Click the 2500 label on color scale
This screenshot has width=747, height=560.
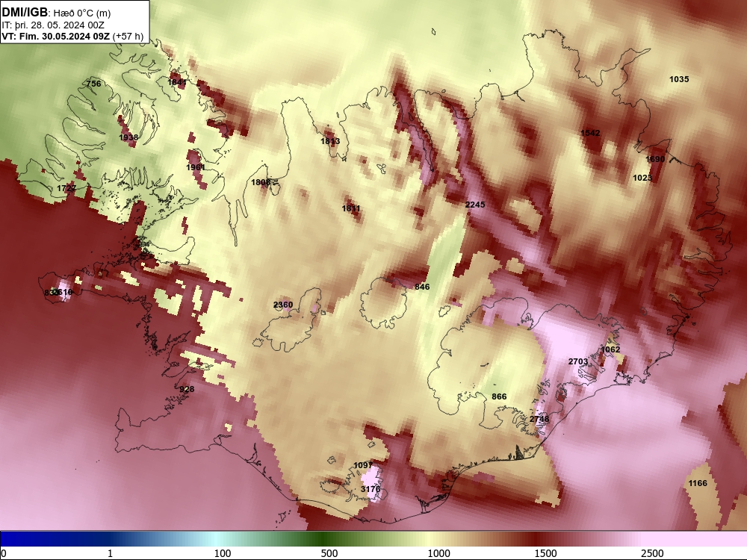click(x=652, y=553)
